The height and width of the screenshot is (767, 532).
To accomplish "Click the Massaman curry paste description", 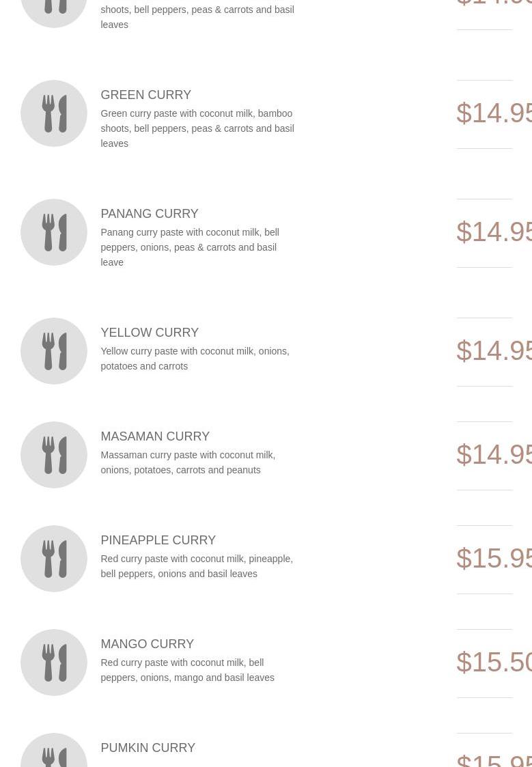I will 188,462.
